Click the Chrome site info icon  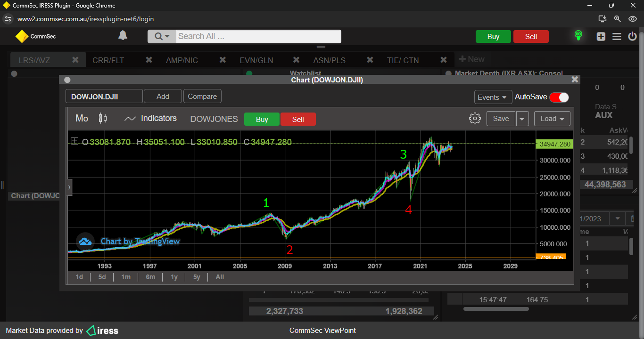pyautogui.click(x=8, y=19)
